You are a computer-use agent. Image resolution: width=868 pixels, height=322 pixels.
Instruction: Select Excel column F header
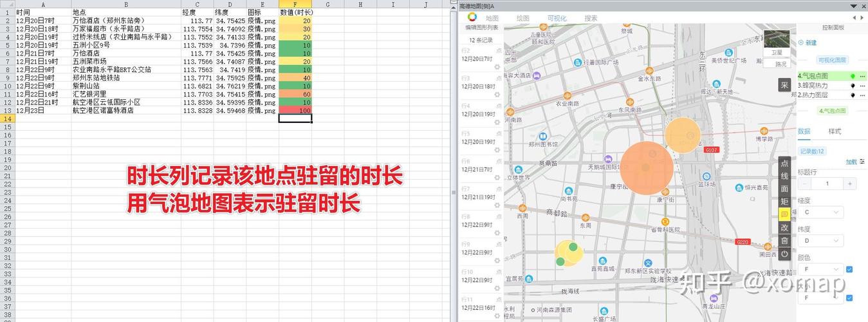tap(295, 5)
